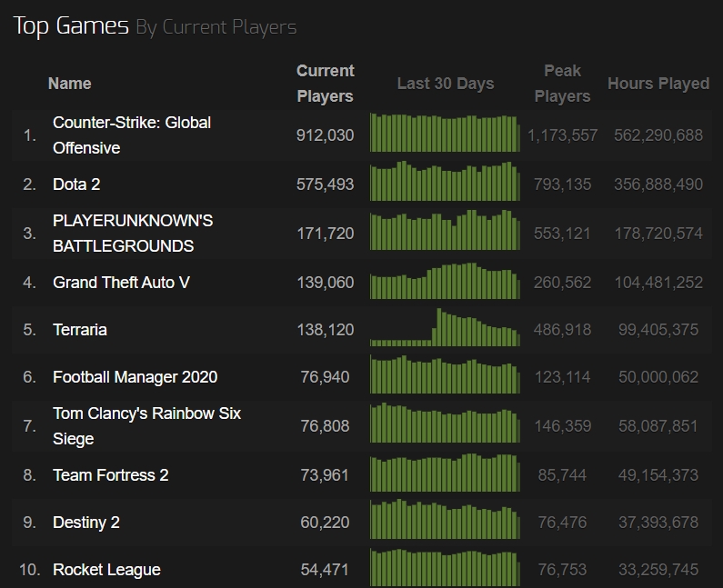The height and width of the screenshot is (588, 723).
Task: Open the Football Manager 2020 link
Action: (135, 377)
